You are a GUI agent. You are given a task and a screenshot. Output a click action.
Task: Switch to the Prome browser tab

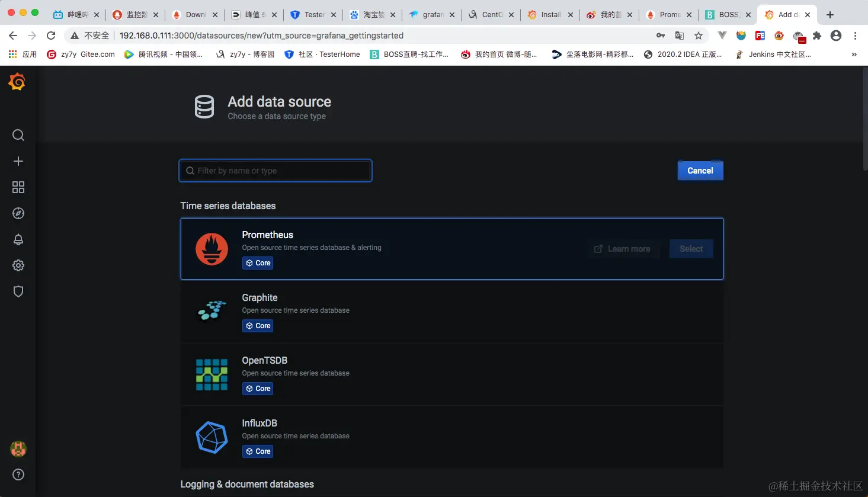(x=668, y=15)
